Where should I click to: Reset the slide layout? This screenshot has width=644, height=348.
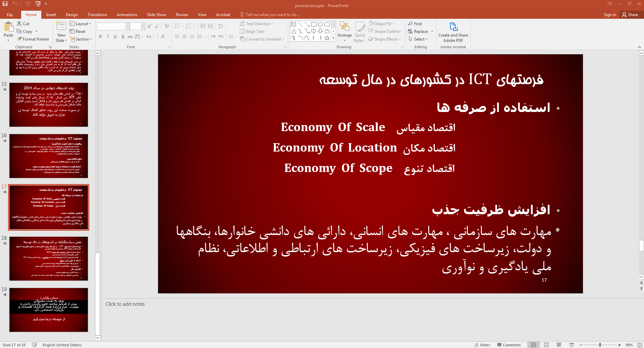[x=78, y=32]
